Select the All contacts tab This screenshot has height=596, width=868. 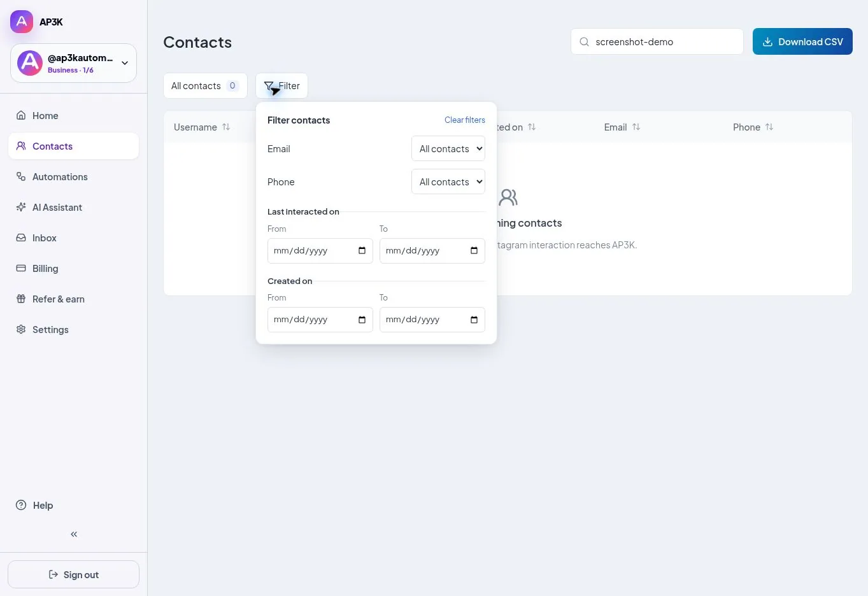[205, 86]
